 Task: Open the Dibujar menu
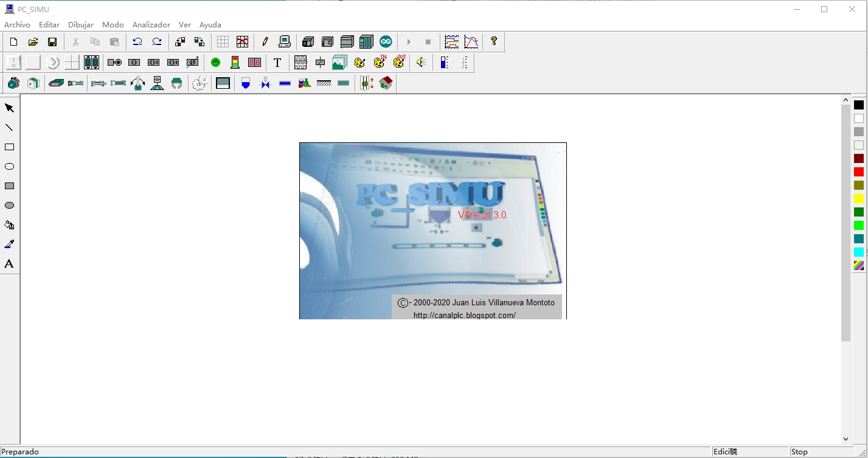point(81,25)
